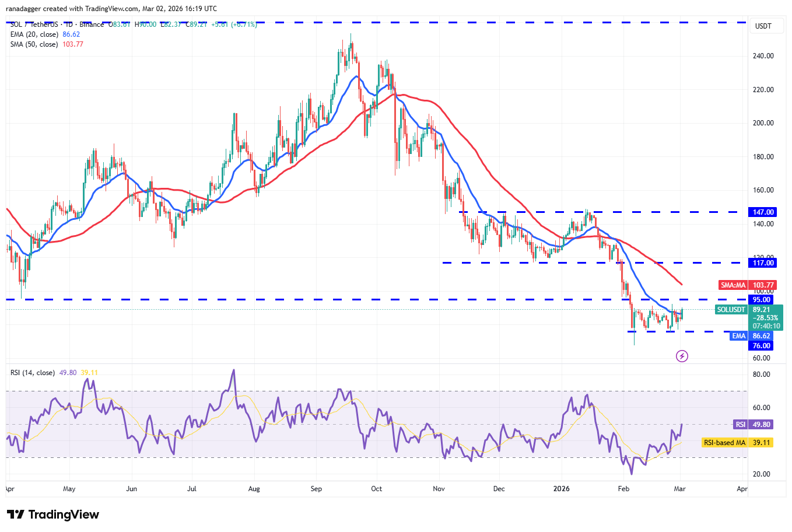792x532 pixels.
Task: Click the TradingView logo in the bottom corner
Action: (x=51, y=515)
